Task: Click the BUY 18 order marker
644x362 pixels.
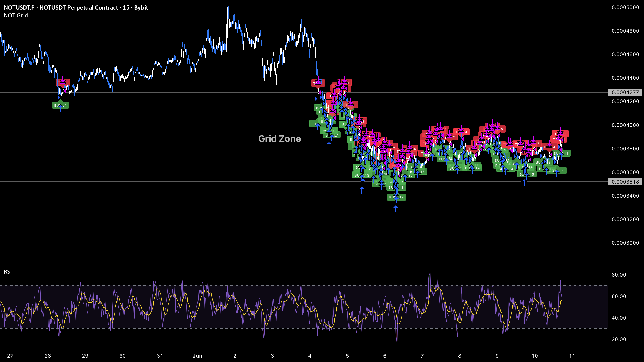Action: click(396, 187)
